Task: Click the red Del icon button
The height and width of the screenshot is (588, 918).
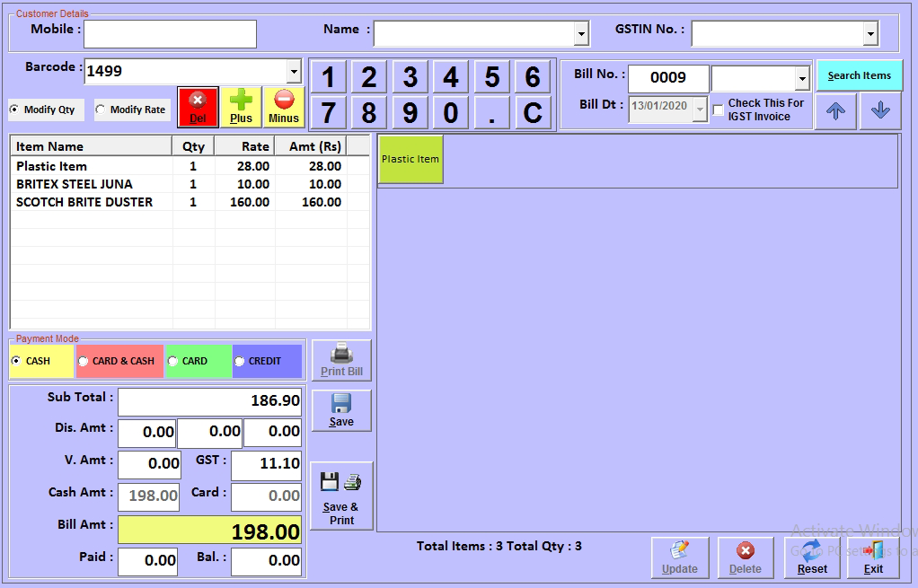Action: (x=198, y=107)
